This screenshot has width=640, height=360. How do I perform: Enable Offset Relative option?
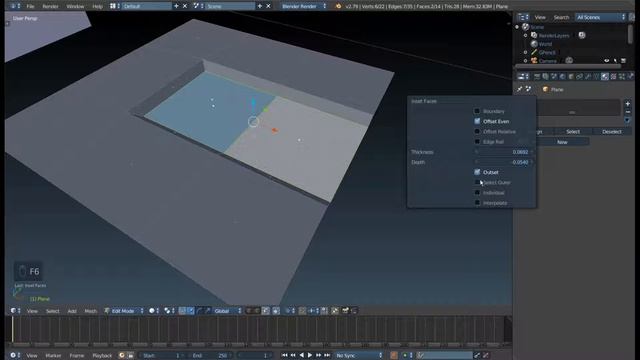[477, 131]
